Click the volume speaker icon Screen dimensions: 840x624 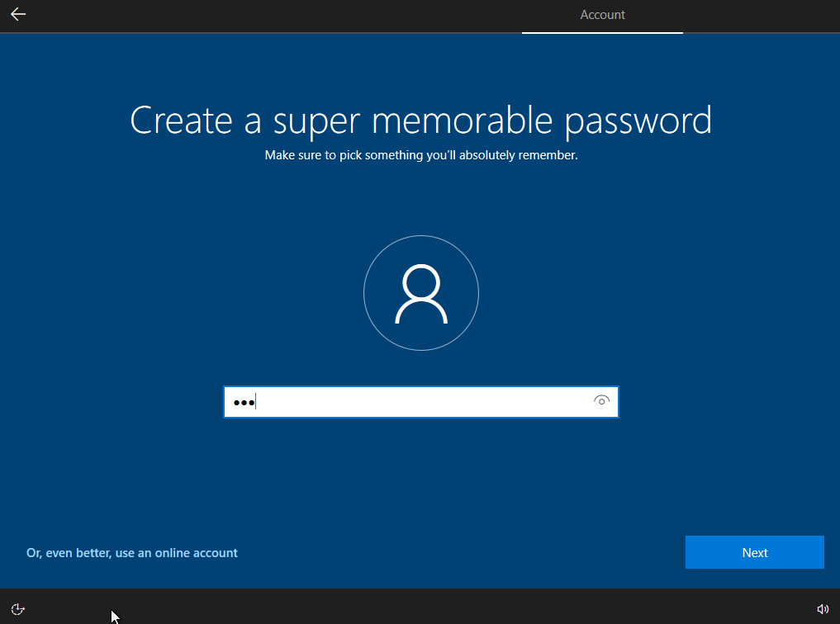click(x=822, y=609)
